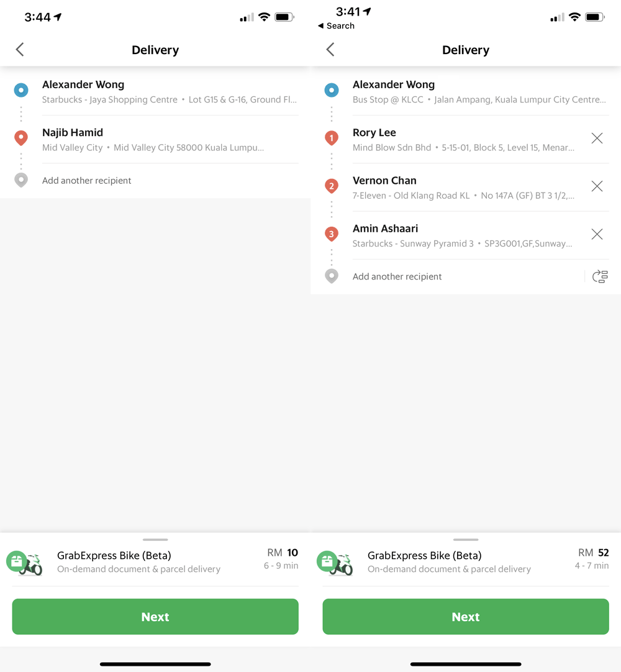Screen dimensions: 621x672
Task: Tap the red pin beside Najib Hamid
Action: coord(21,138)
